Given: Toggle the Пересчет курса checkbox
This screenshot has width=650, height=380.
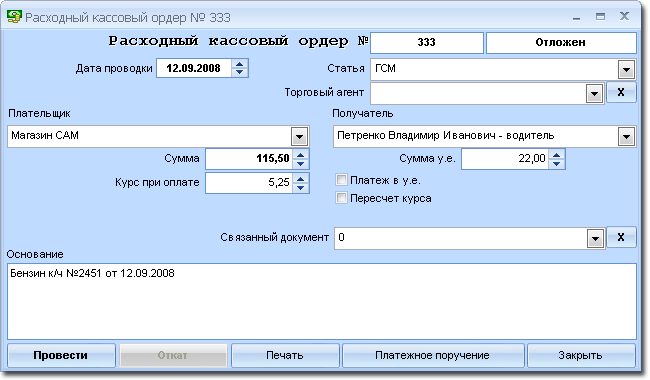Looking at the screenshot, I should 341,198.
